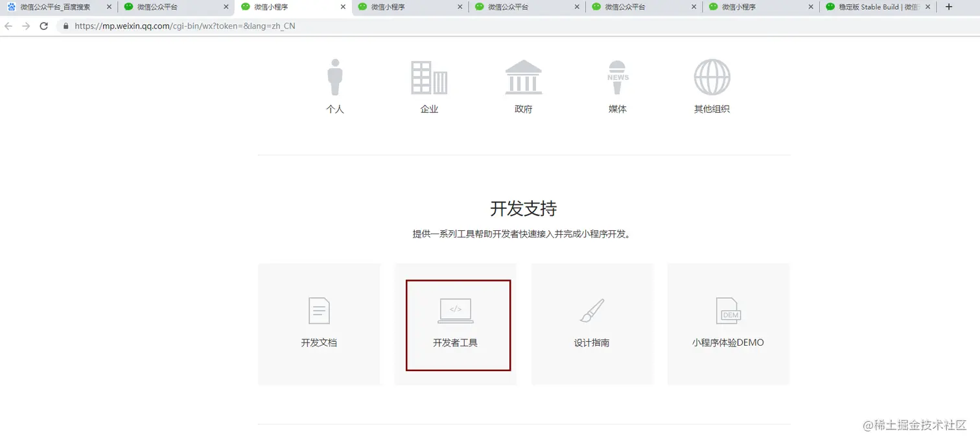Click the 开发支持 heading
Image resolution: width=980 pixels, height=445 pixels.
coord(524,208)
